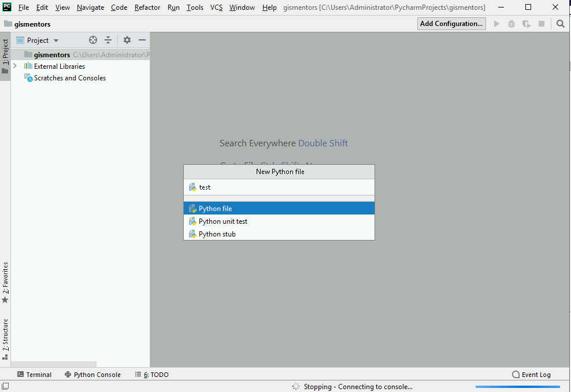Open the TODO tool window
The image size is (571, 392).
point(155,374)
